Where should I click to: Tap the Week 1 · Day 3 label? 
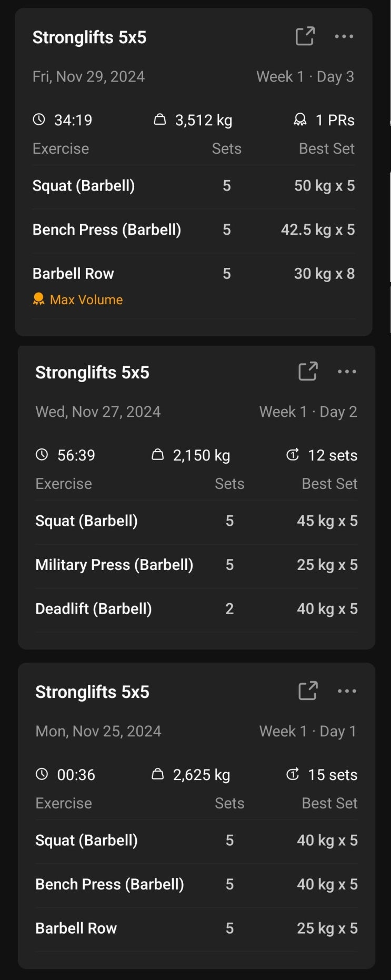coord(305,77)
